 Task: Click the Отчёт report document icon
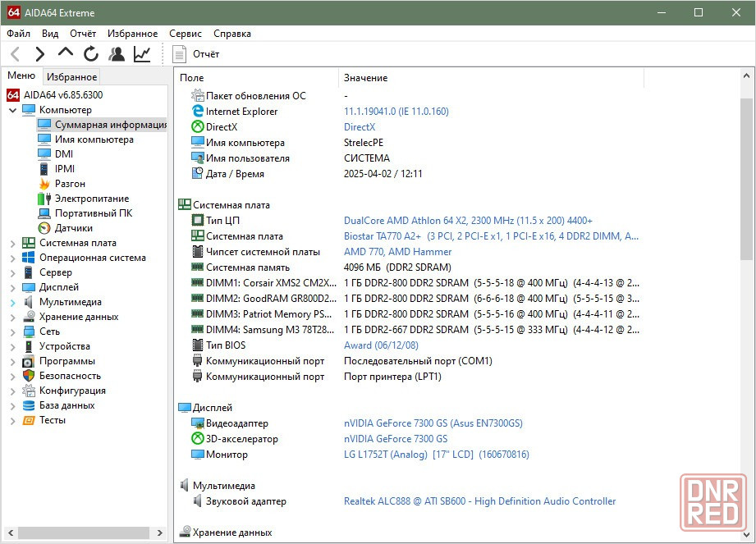pyautogui.click(x=180, y=54)
